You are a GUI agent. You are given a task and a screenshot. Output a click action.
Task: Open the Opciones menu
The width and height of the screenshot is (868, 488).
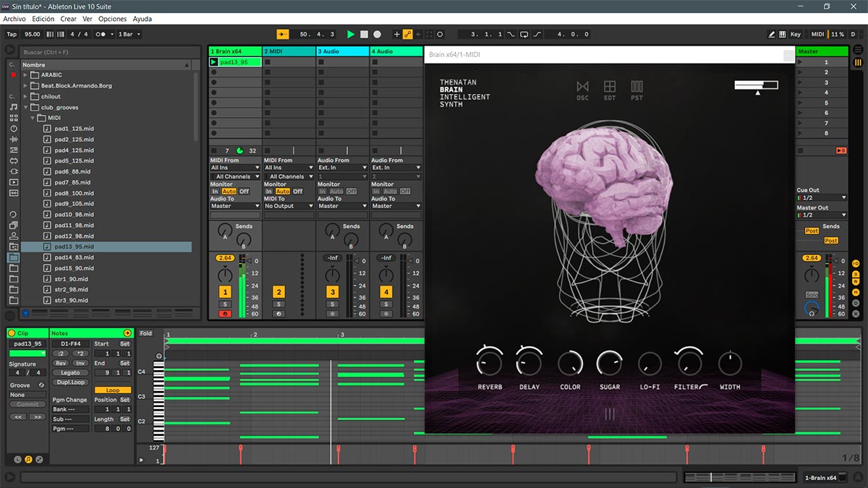(x=112, y=19)
